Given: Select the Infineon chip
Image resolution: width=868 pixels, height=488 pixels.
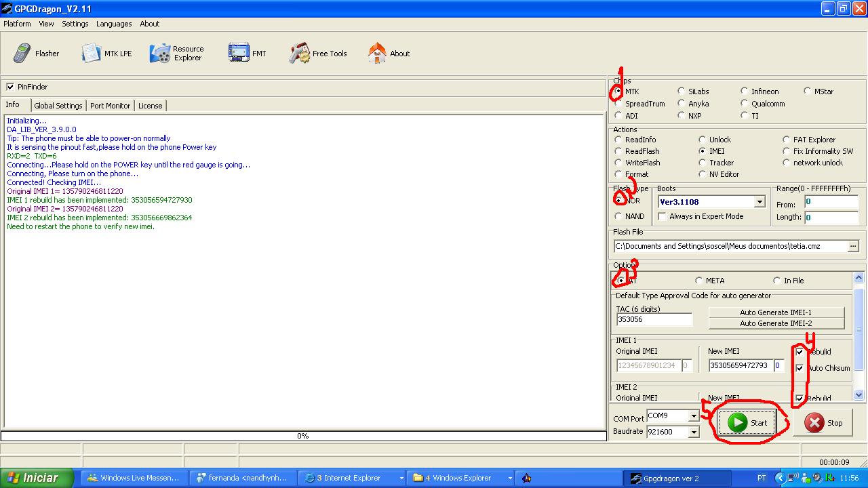Looking at the screenshot, I should 744,91.
